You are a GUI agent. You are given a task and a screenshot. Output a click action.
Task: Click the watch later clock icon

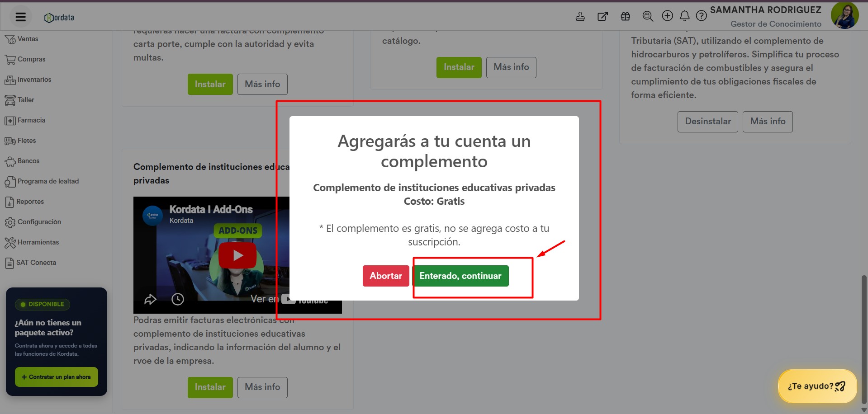coord(178,299)
